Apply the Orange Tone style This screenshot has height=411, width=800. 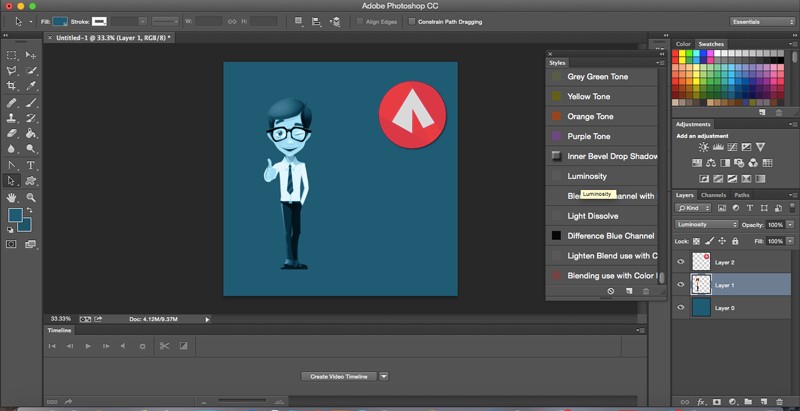click(602, 116)
